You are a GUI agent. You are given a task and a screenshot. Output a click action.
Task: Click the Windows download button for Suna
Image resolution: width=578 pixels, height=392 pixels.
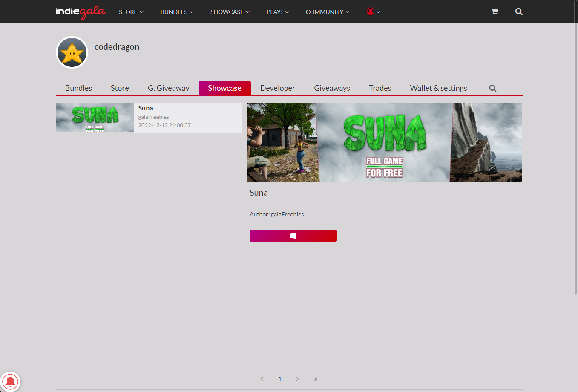[x=293, y=236]
